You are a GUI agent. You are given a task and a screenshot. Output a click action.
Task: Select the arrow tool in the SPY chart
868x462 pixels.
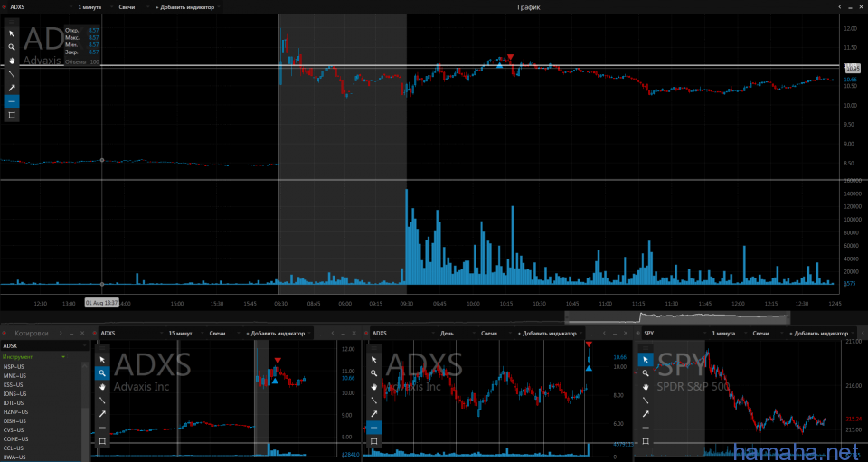point(646,414)
